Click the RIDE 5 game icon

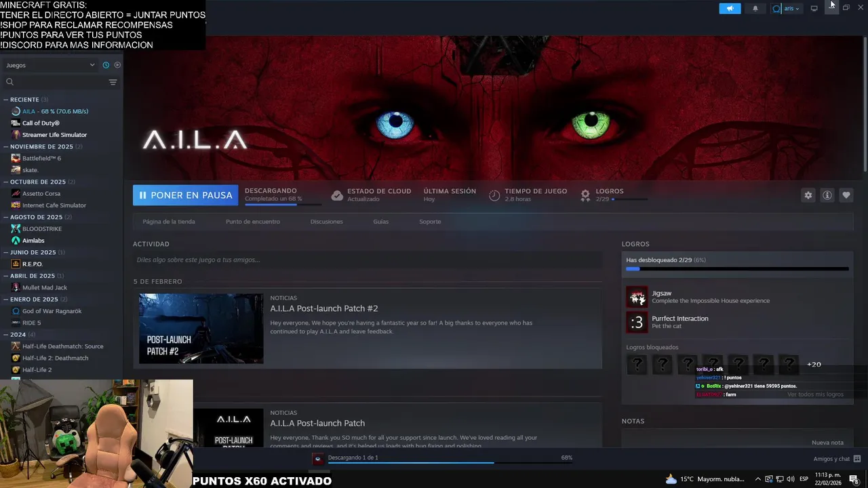coord(16,323)
